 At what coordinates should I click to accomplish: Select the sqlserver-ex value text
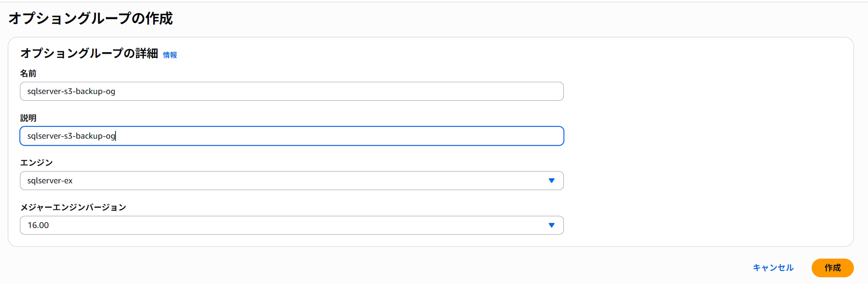coord(50,181)
